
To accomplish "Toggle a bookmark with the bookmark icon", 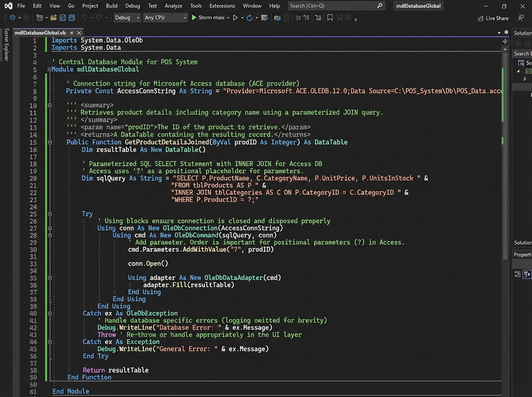I will click(330, 18).
